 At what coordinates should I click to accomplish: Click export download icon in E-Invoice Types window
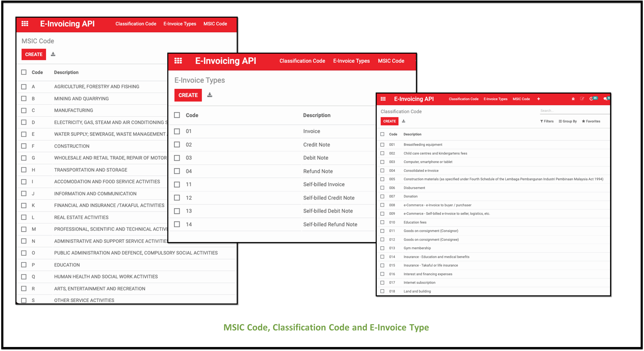[210, 95]
